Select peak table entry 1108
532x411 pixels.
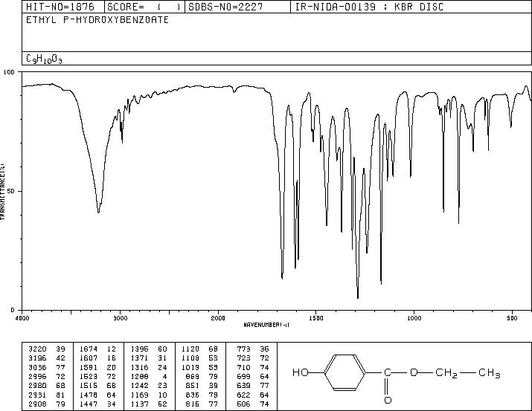coord(190,357)
